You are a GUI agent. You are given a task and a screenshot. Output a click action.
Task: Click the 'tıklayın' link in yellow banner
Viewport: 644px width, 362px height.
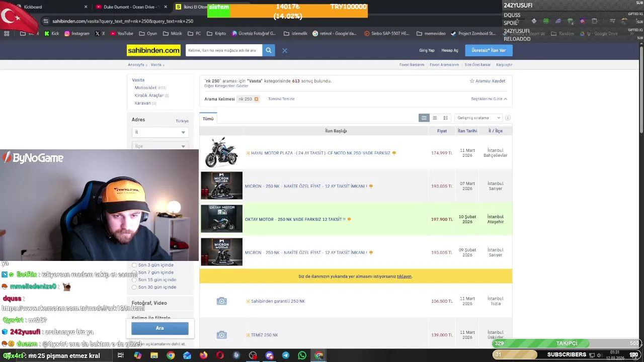point(404,277)
